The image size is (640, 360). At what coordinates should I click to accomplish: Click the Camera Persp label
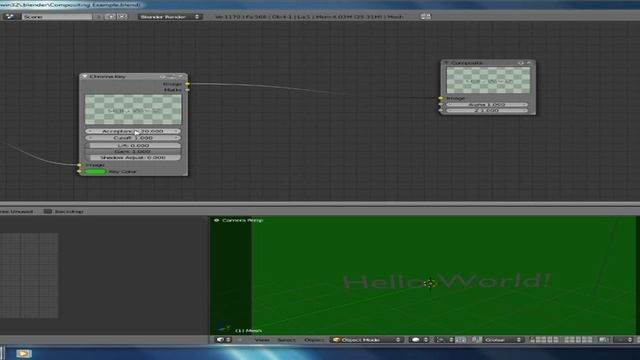[242, 220]
